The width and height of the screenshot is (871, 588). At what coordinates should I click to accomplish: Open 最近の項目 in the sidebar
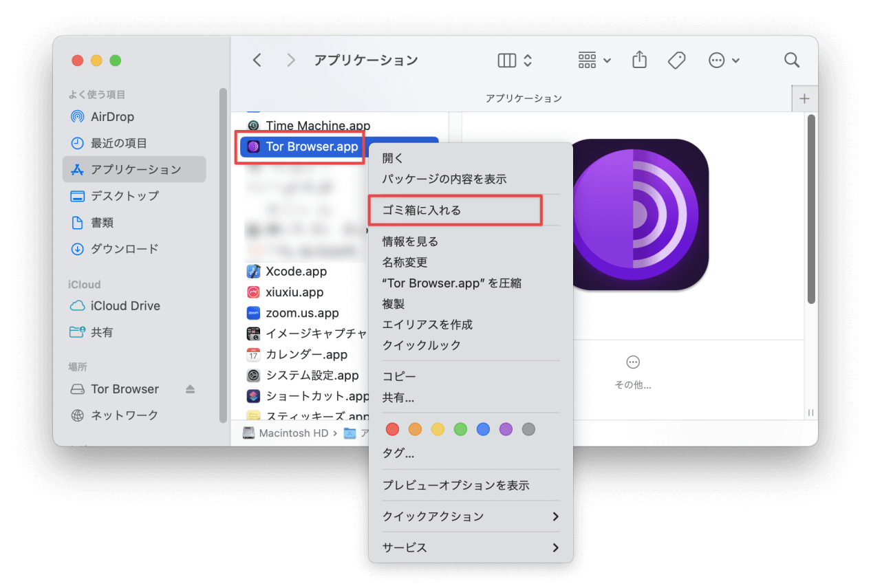click(x=134, y=143)
